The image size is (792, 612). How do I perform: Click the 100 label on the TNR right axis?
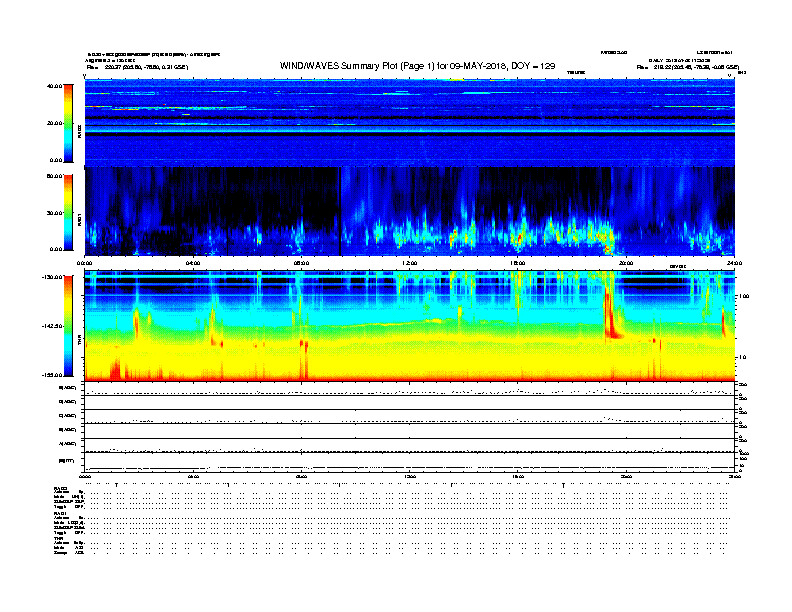tap(744, 296)
